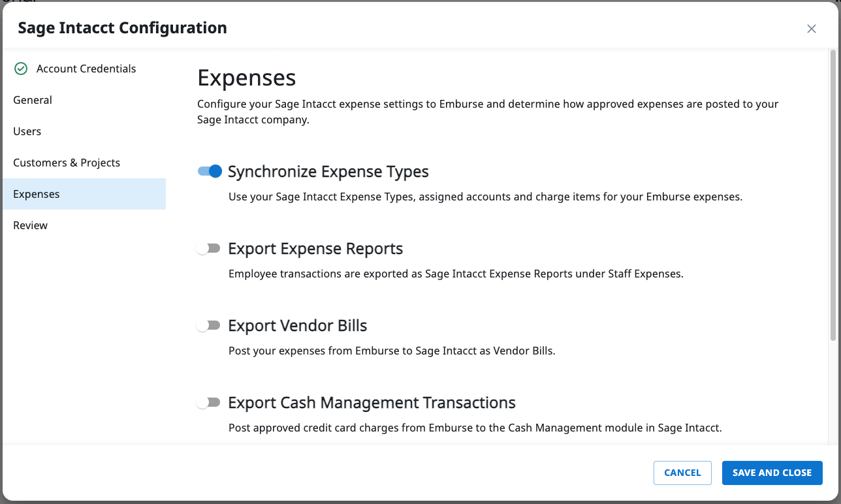Go to the General section

coord(84,100)
